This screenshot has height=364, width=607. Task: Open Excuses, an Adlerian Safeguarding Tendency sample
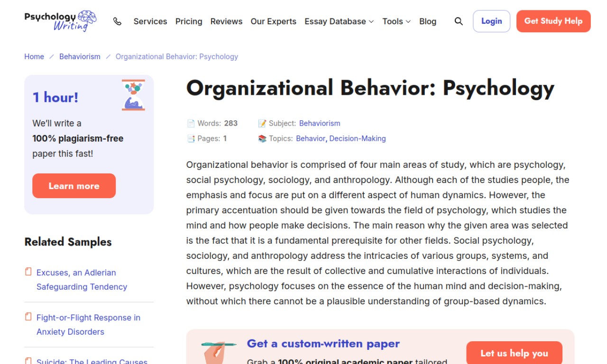pos(82,280)
